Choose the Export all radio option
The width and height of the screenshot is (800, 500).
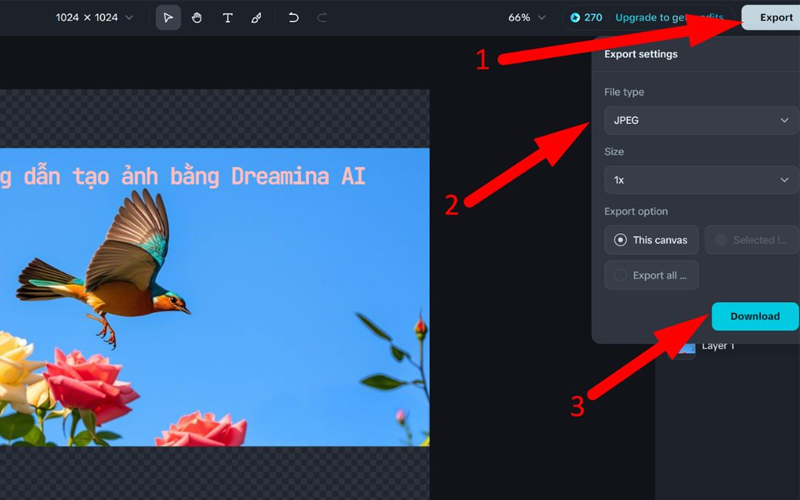click(x=651, y=275)
